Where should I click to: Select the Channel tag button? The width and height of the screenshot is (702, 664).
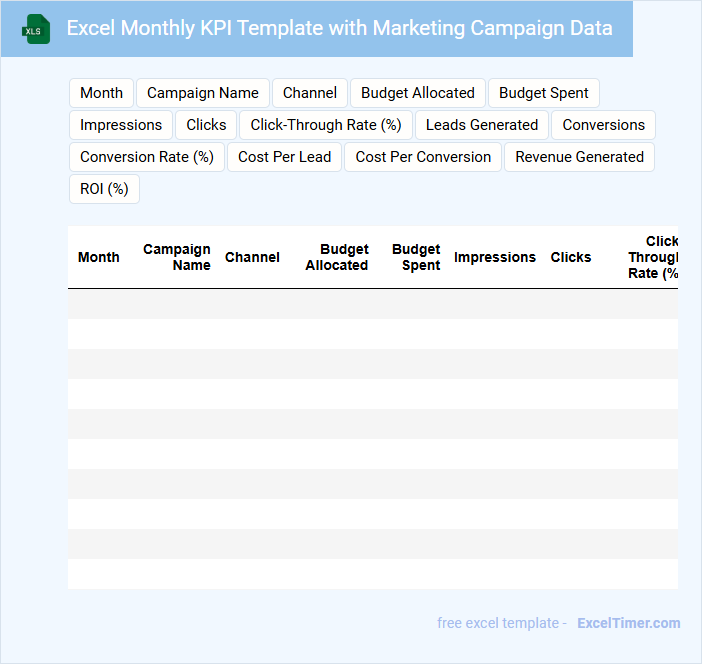310,93
